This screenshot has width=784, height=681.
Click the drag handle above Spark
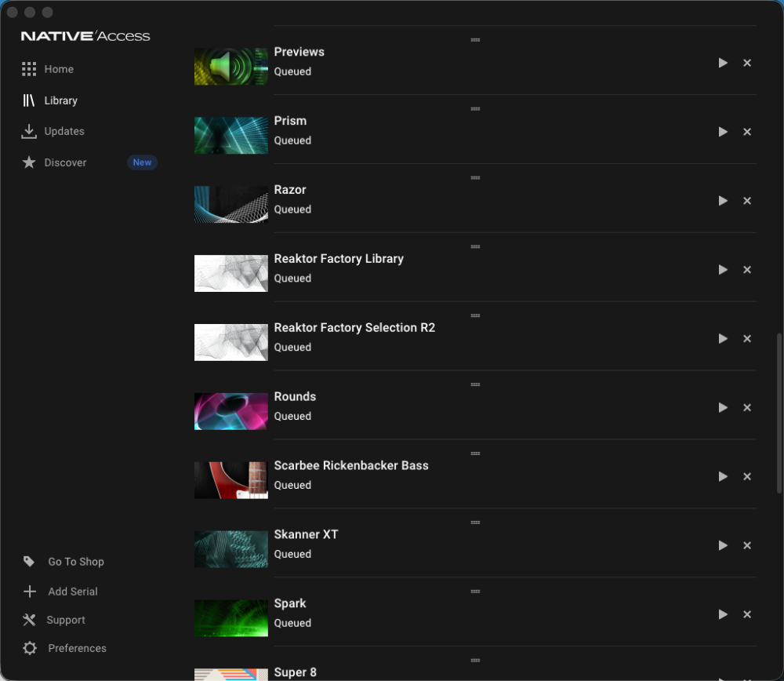pos(475,592)
